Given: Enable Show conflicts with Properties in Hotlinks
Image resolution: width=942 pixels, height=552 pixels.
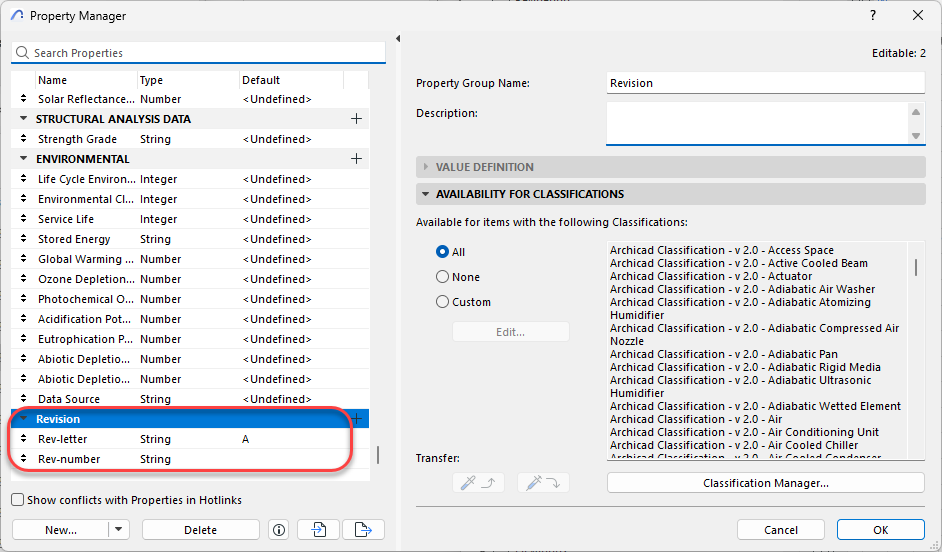Looking at the screenshot, I should tap(18, 500).
